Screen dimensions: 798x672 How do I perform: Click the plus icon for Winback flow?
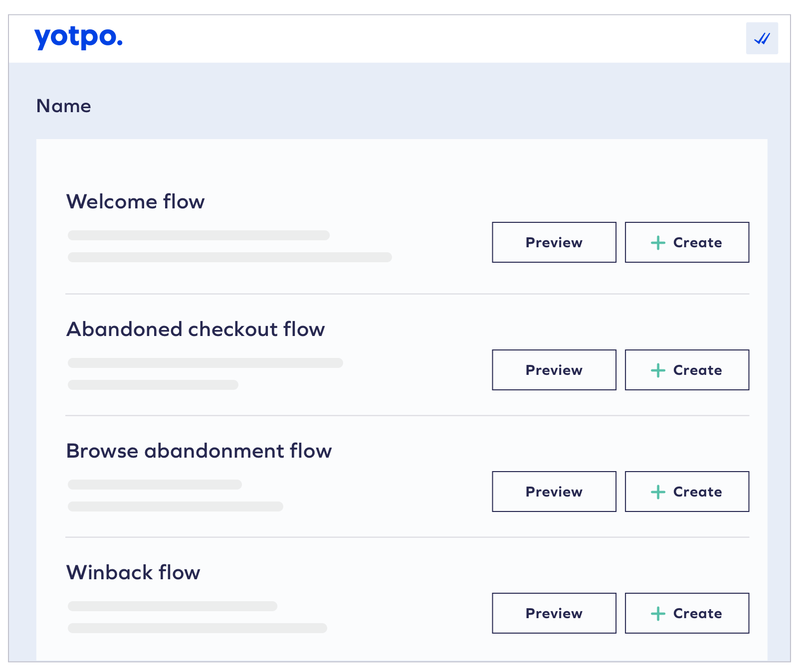click(658, 614)
